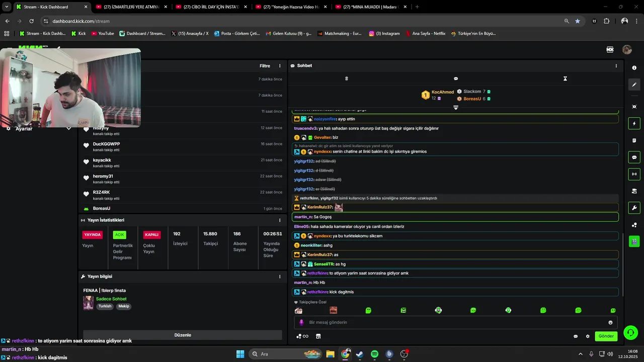The height and width of the screenshot is (362, 644).
Task: Open the activity feed three-dot menu
Action: pos(280,66)
